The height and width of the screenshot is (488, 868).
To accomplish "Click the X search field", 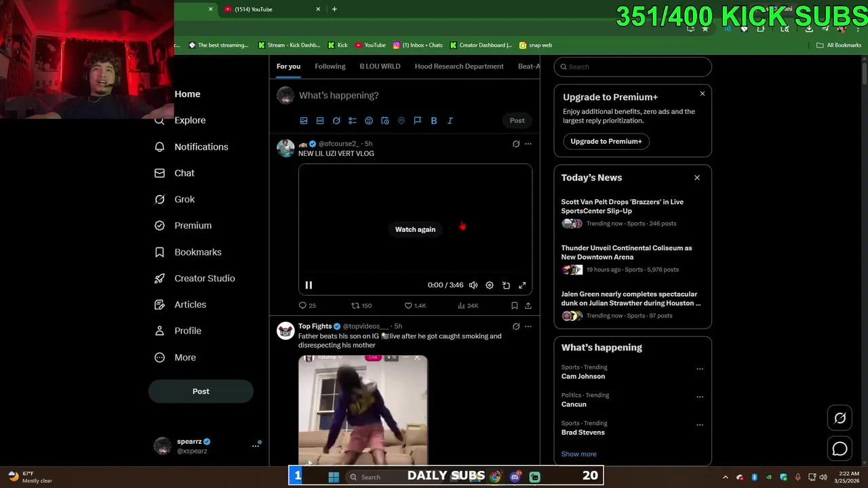I will coord(633,66).
